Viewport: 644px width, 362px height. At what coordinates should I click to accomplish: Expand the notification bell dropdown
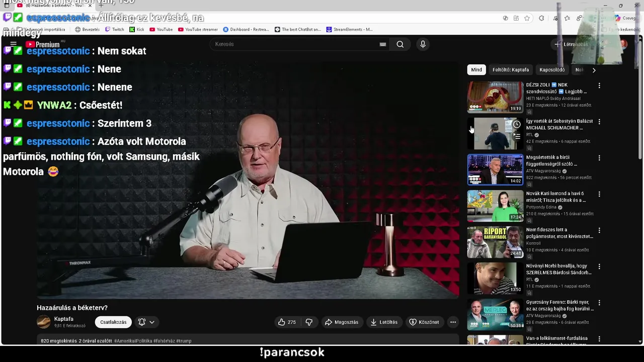[x=146, y=322]
